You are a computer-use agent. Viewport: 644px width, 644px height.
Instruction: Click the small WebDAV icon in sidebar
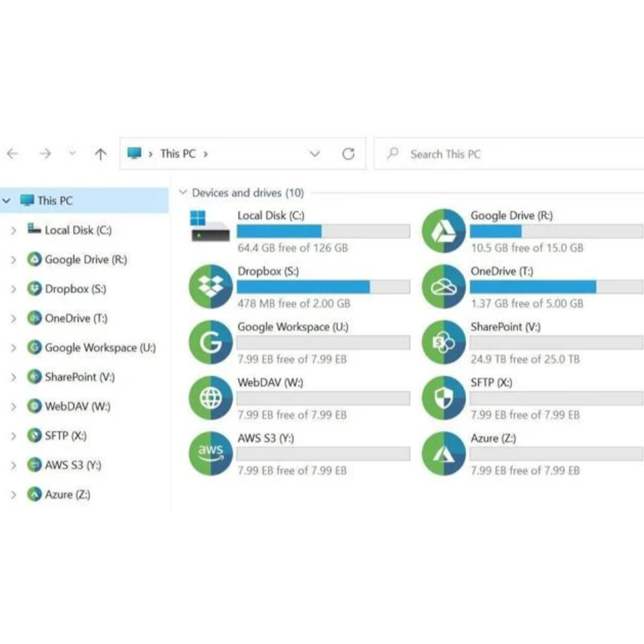click(34, 406)
